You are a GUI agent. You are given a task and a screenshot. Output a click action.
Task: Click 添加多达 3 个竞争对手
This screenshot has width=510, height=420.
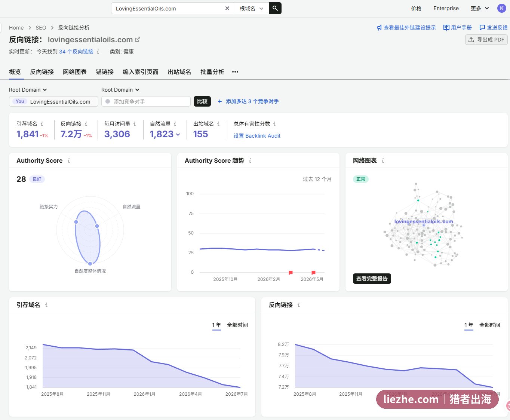pyautogui.click(x=248, y=101)
